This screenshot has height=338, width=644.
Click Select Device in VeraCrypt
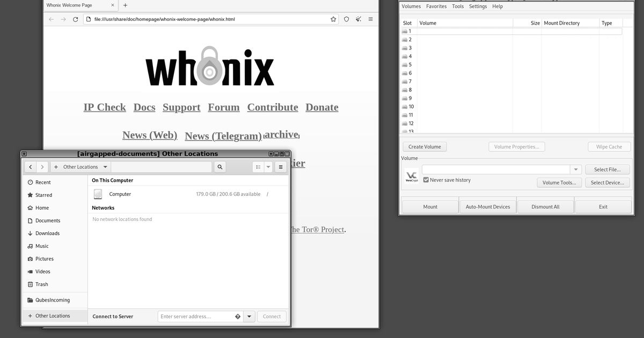point(608,183)
